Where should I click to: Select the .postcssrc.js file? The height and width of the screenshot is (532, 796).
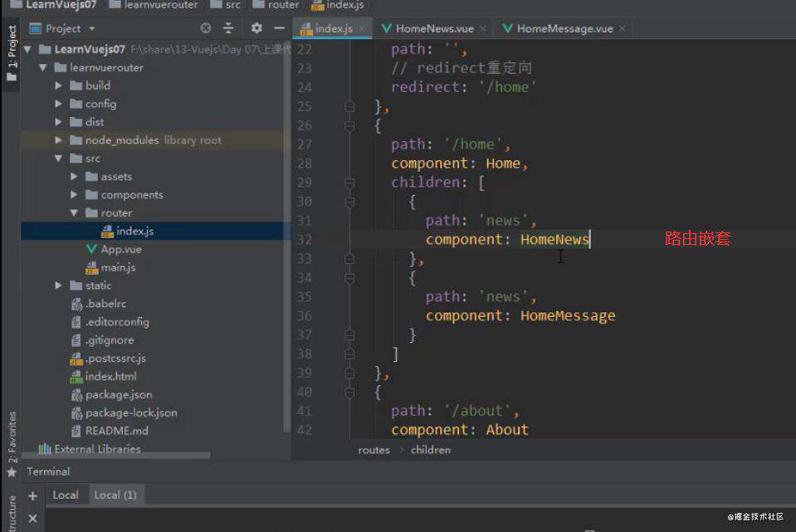[115, 359]
